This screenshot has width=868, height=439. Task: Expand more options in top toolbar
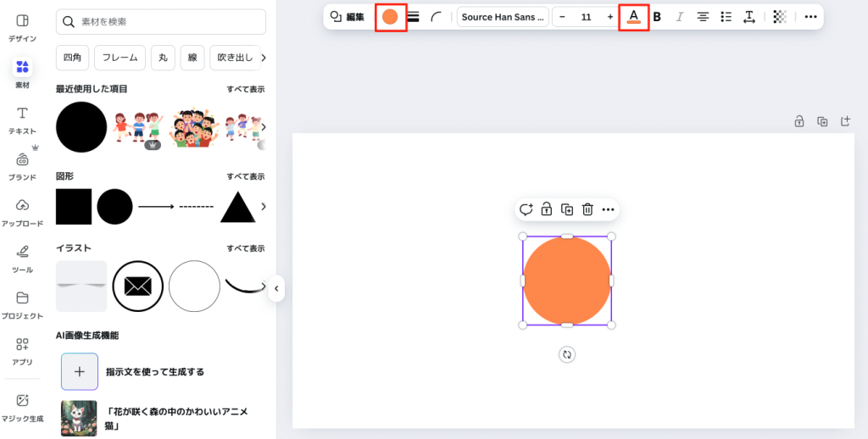pos(810,17)
